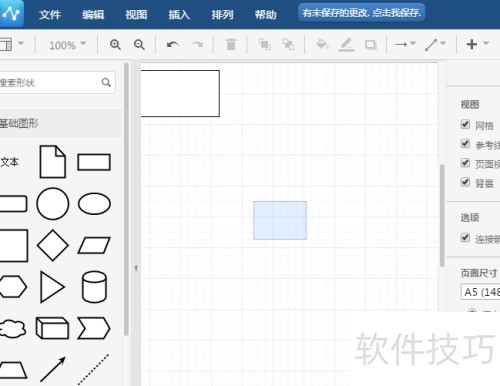500x386 pixels.
Task: Select the white rectangle on canvas
Action: (x=180, y=93)
